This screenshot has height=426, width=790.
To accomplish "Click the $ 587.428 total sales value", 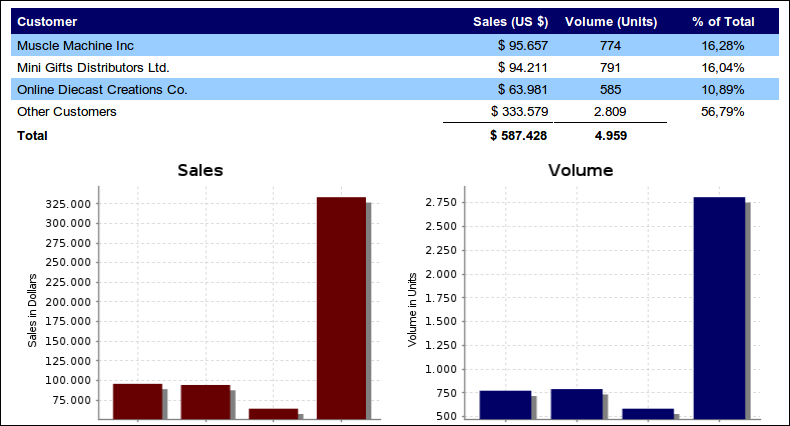I will tap(518, 136).
